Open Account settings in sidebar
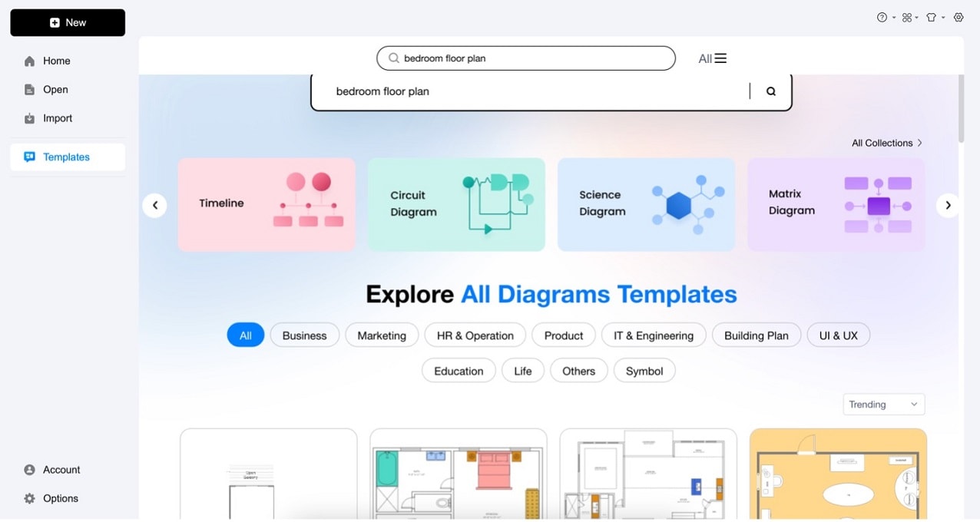The height and width of the screenshot is (522, 980). point(61,470)
